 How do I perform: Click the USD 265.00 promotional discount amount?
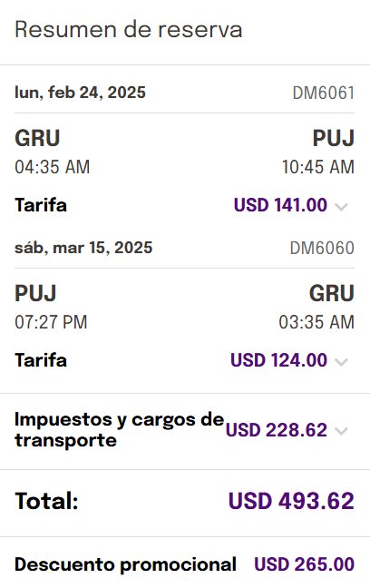[x=304, y=564]
